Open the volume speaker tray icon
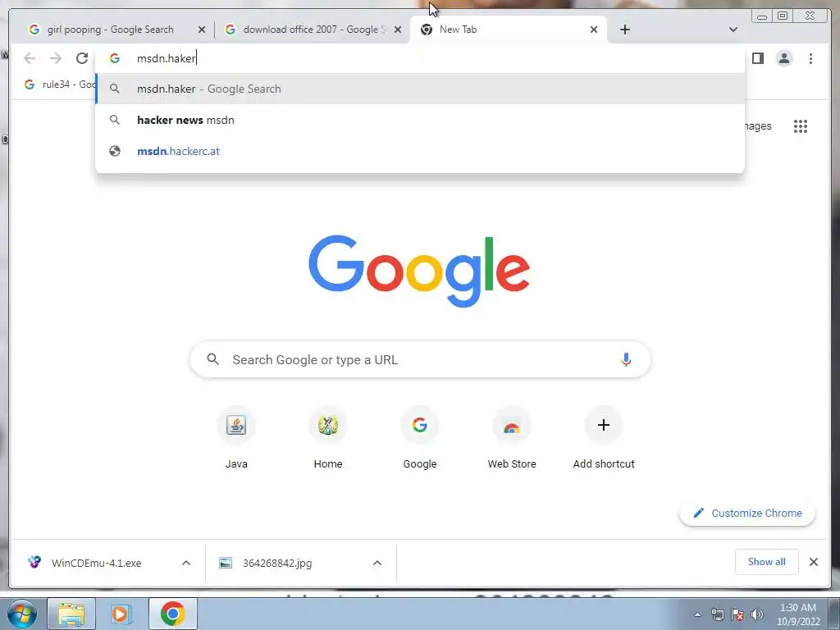The width and height of the screenshot is (840, 630). [x=757, y=614]
